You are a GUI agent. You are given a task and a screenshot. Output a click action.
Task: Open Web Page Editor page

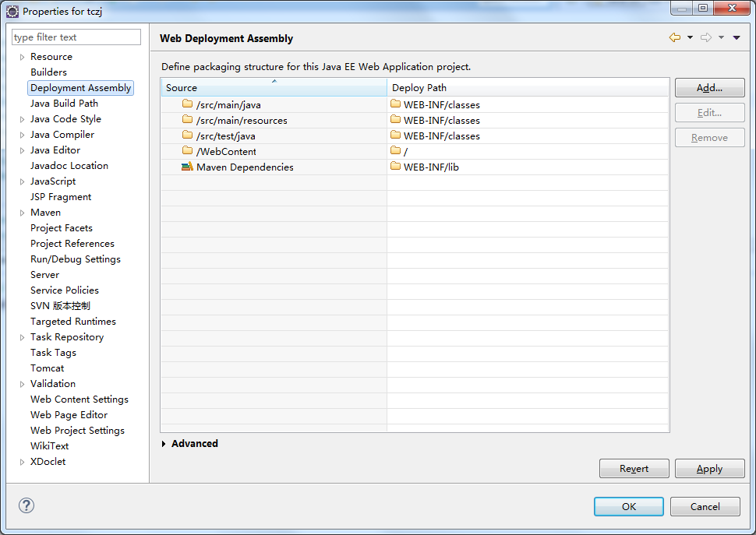click(69, 414)
